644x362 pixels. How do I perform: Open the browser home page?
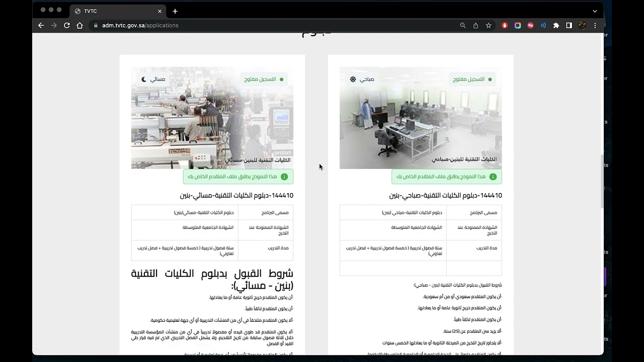point(79,25)
